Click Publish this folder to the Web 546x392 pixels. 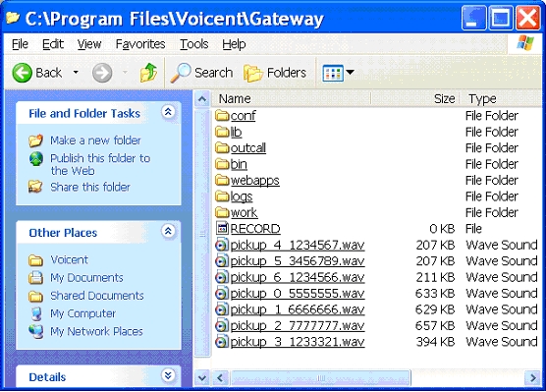[100, 164]
